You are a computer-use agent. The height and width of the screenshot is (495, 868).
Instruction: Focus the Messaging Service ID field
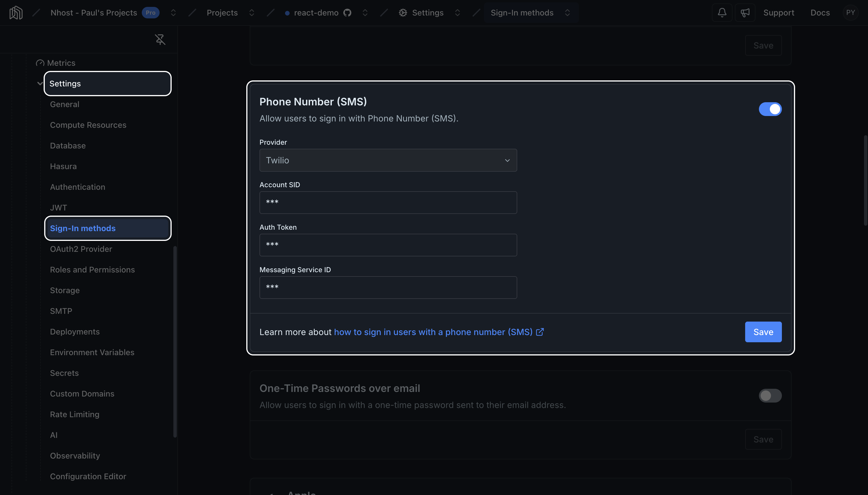(388, 288)
